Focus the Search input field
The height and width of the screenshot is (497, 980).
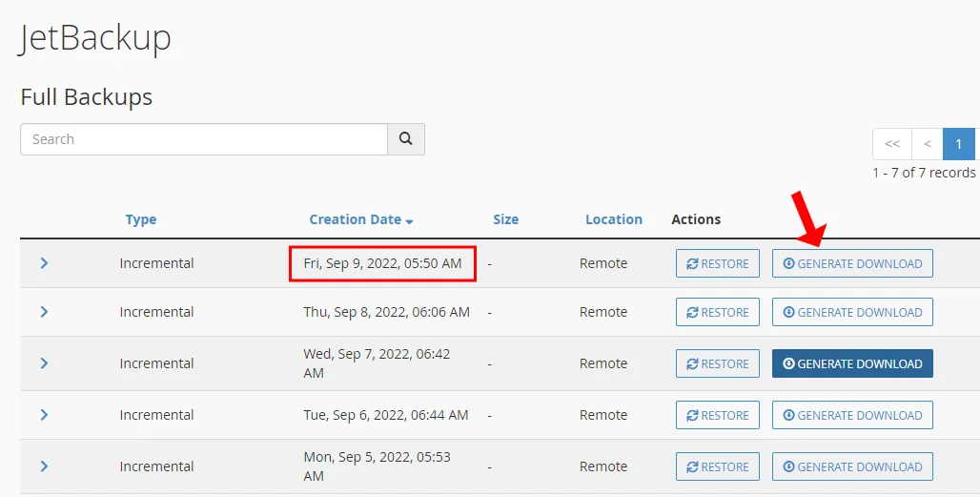pyautogui.click(x=204, y=138)
